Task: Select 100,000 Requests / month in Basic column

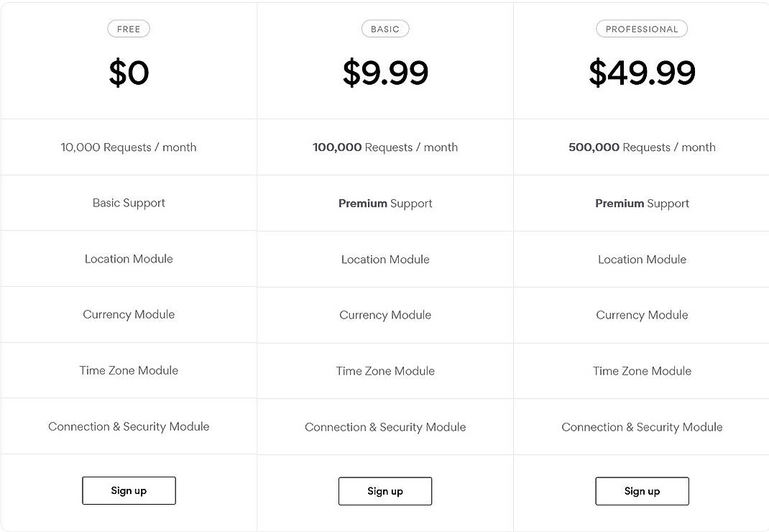Action: (385, 147)
